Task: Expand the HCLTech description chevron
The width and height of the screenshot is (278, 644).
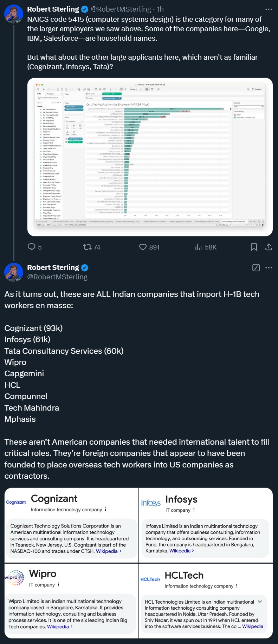Action: 260,602
